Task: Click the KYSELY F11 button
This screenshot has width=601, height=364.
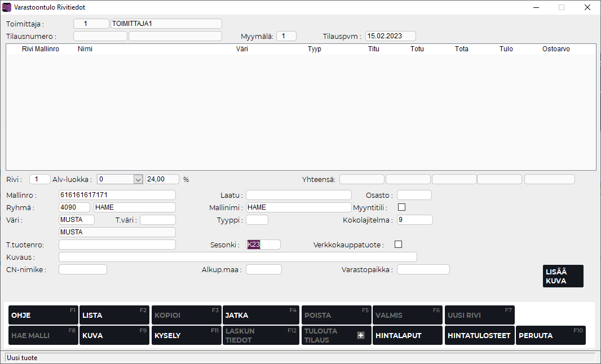Action: (186, 335)
